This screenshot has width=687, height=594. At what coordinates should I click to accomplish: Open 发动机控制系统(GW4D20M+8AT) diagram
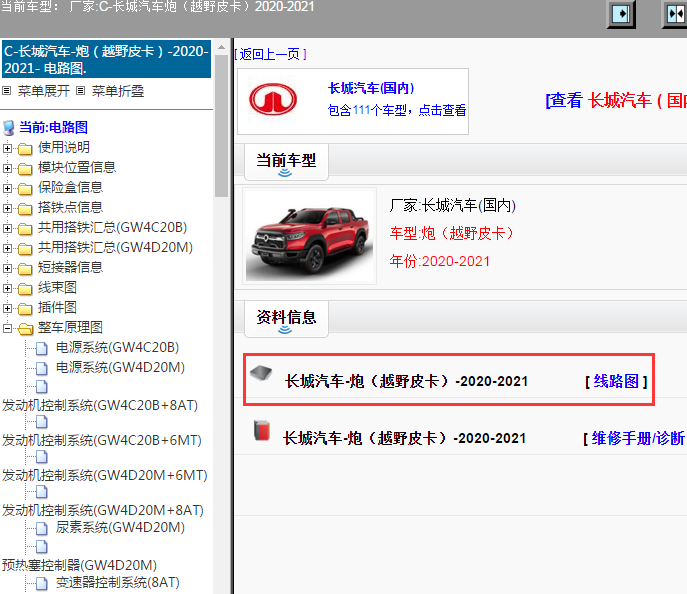[x=103, y=510]
